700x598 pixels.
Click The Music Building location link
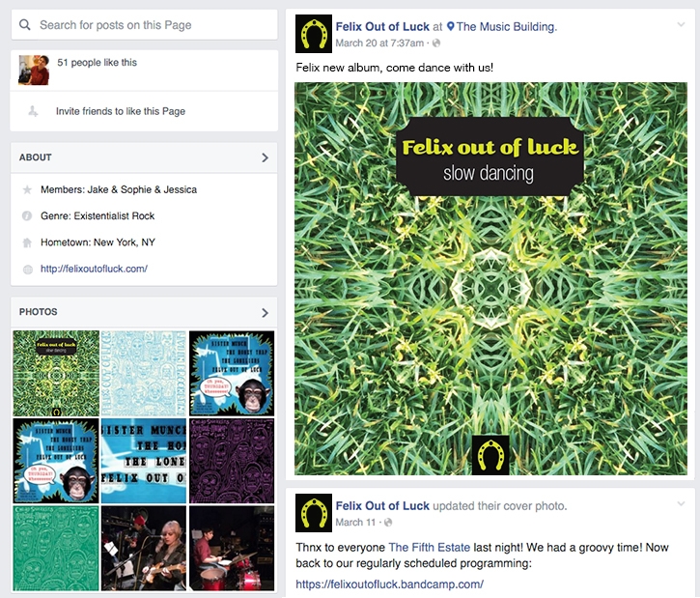(507, 26)
